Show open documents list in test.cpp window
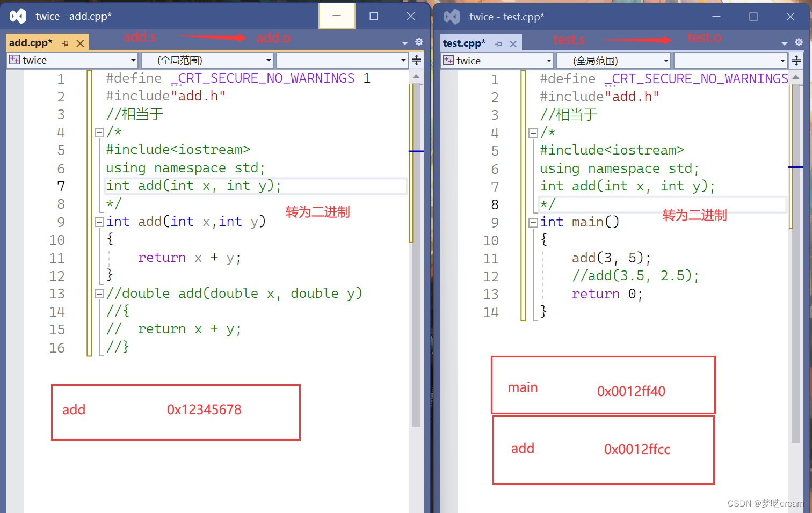The image size is (812, 513). coord(785,43)
